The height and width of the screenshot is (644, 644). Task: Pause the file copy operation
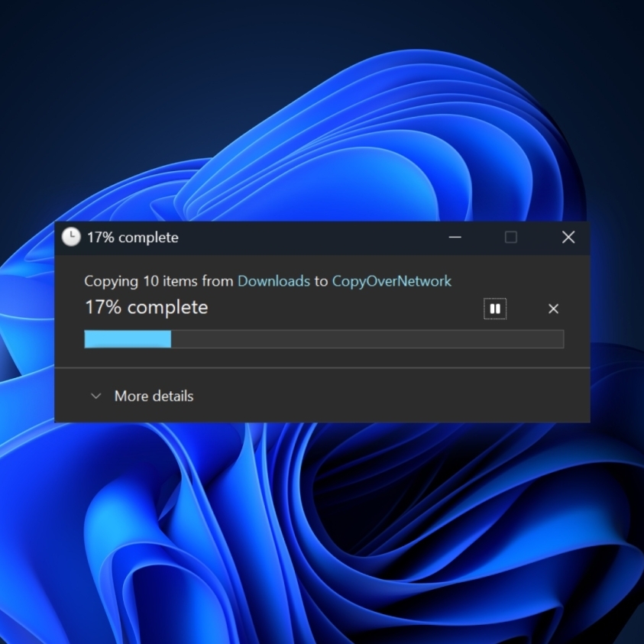(495, 309)
